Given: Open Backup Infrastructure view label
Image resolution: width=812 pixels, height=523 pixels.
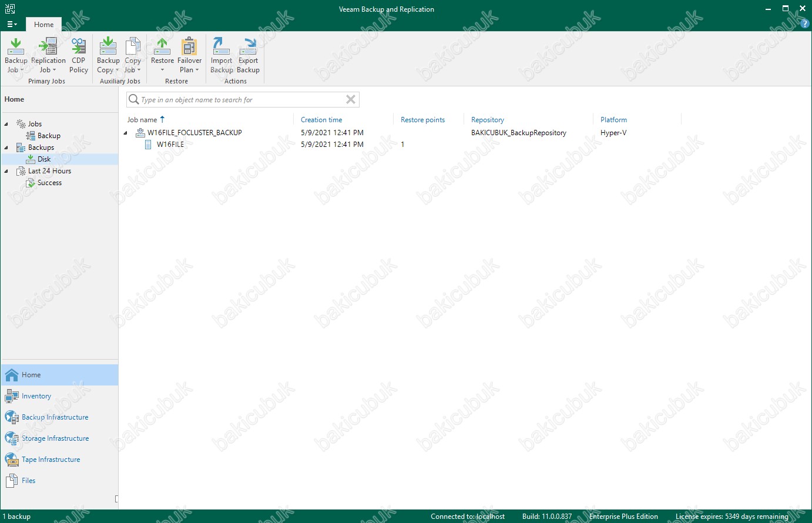Looking at the screenshot, I should (55, 417).
